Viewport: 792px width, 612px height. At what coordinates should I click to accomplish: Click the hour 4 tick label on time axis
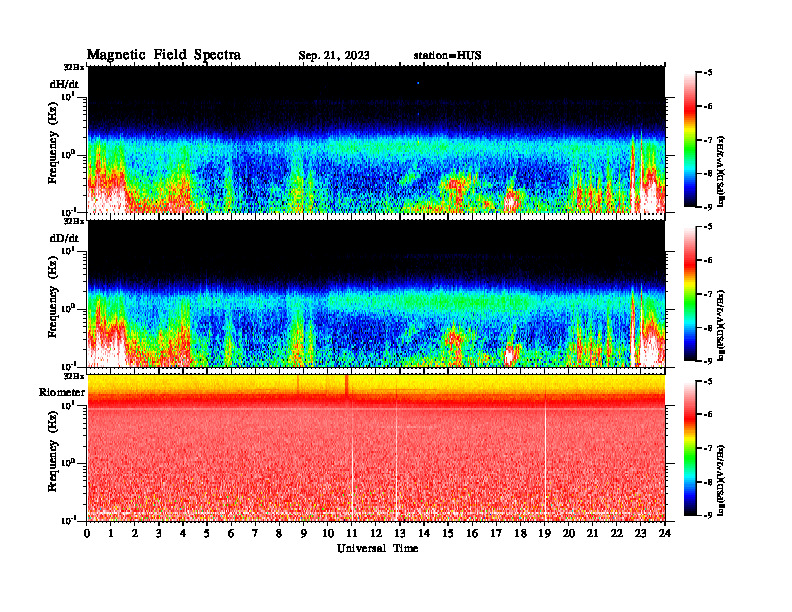(183, 533)
